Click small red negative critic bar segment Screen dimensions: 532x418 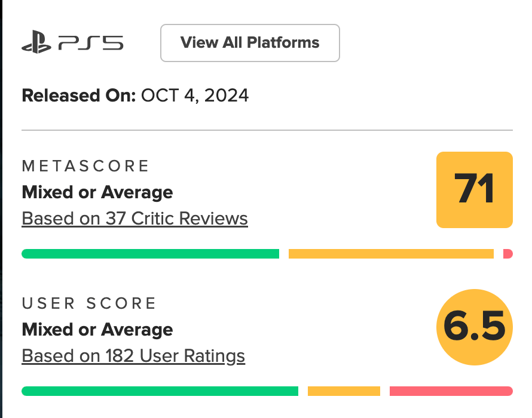[x=508, y=254]
